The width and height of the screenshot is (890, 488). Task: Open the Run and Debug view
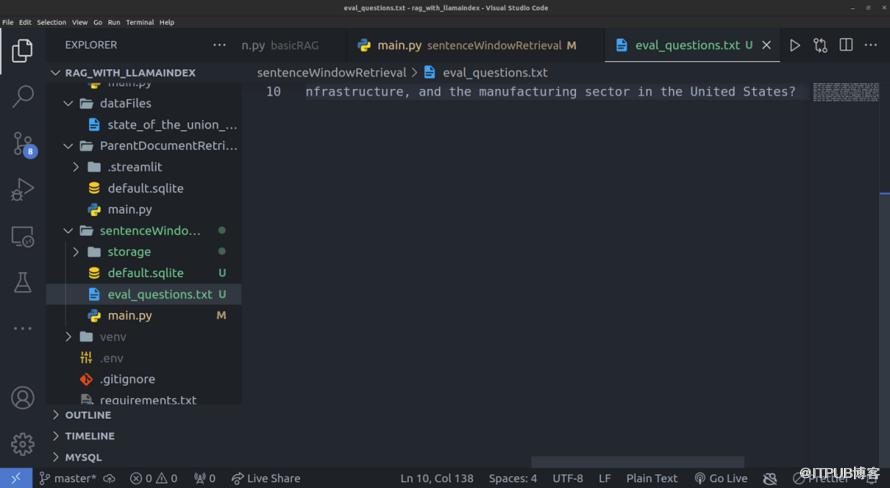(22, 190)
